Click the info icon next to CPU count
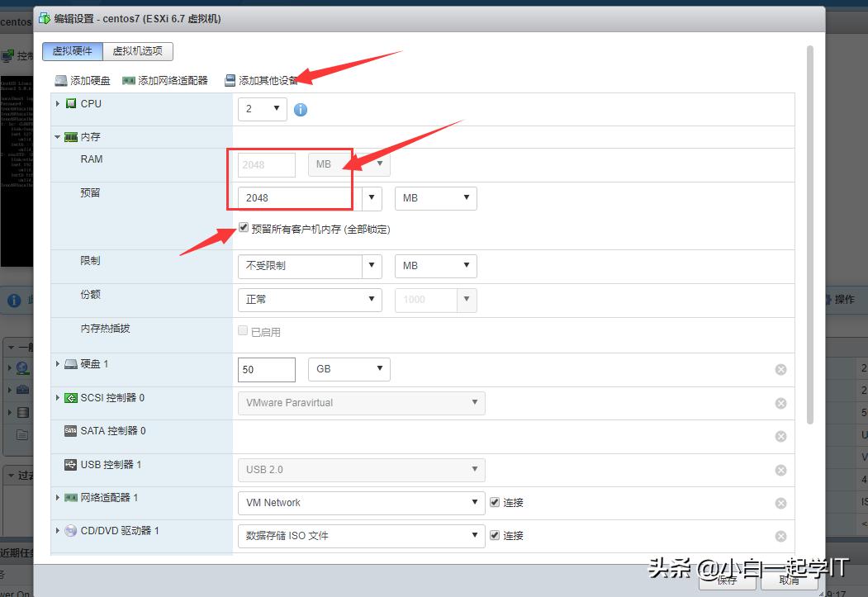Image resolution: width=868 pixels, height=597 pixels. (x=301, y=108)
